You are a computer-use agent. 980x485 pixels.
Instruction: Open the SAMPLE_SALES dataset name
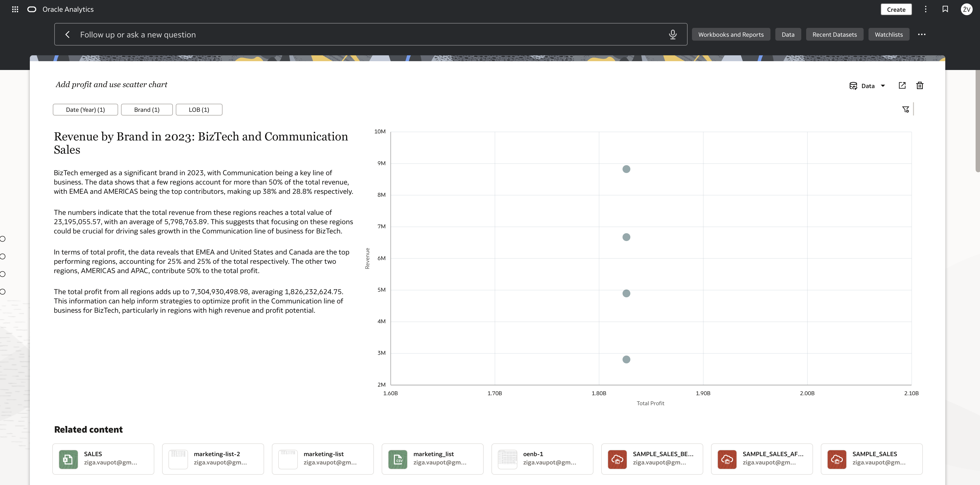click(875, 454)
